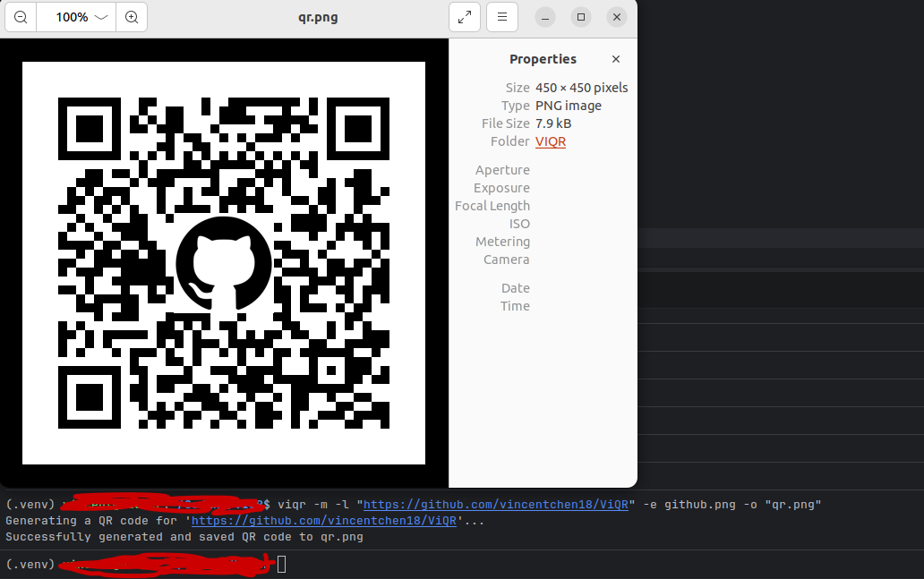The height and width of the screenshot is (579, 924).
Task: Zoom in with the plus magnifier icon
Action: pyautogui.click(x=132, y=17)
